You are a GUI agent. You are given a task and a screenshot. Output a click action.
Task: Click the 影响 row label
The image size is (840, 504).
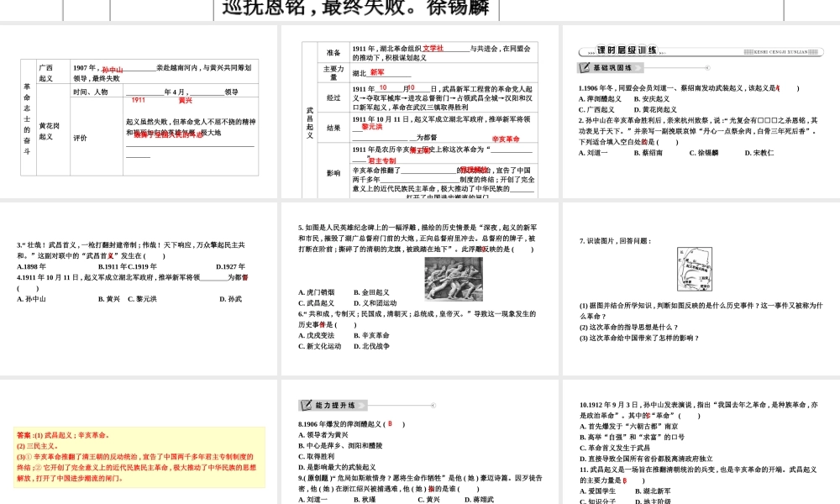333,173
